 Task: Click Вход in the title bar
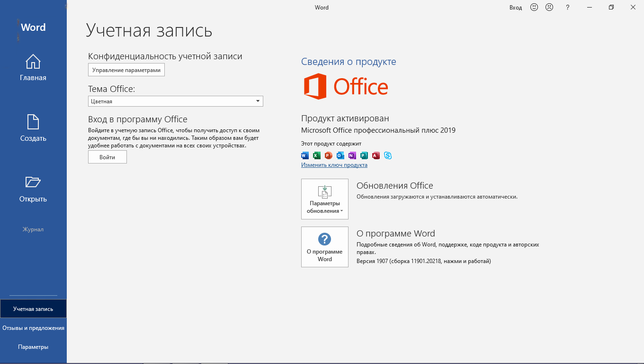[516, 8]
